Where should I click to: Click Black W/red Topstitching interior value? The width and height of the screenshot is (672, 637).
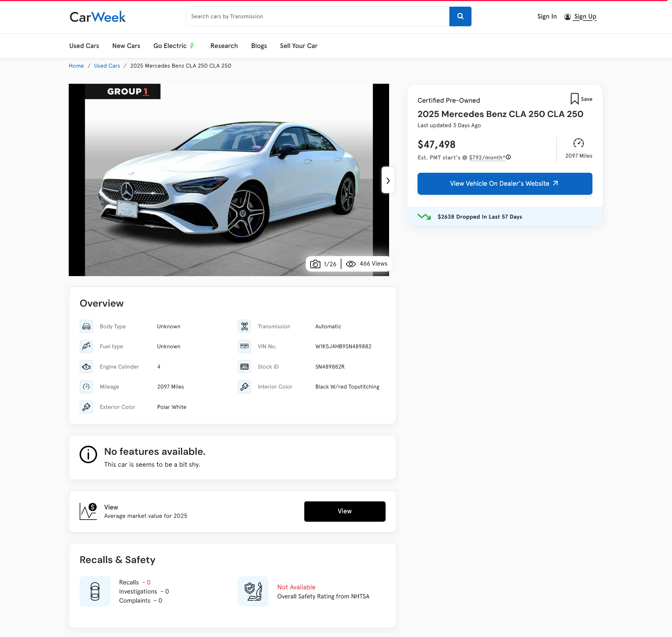coord(347,387)
